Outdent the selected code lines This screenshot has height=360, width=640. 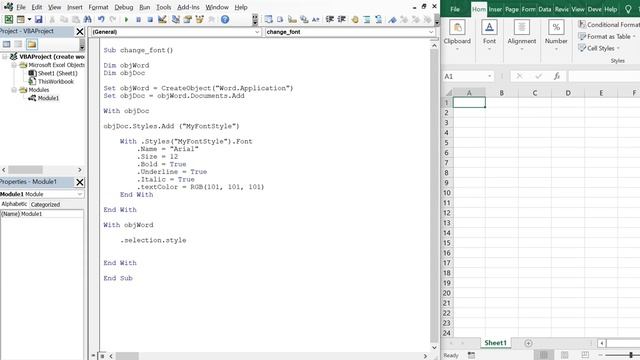(342, 19)
